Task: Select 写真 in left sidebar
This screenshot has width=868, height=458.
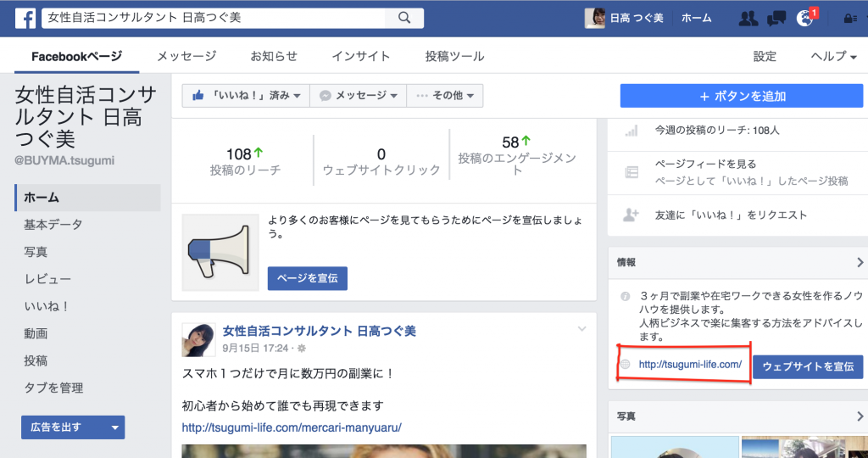Action: coord(36,252)
